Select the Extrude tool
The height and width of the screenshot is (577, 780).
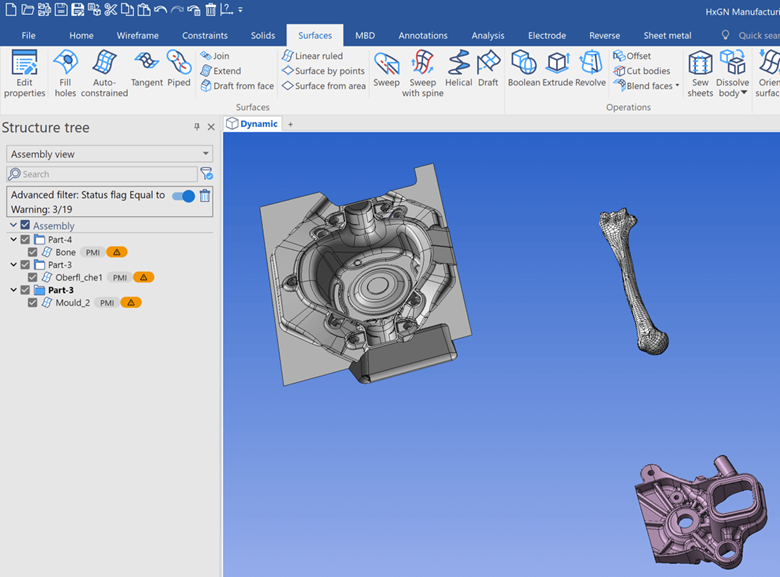tap(558, 69)
